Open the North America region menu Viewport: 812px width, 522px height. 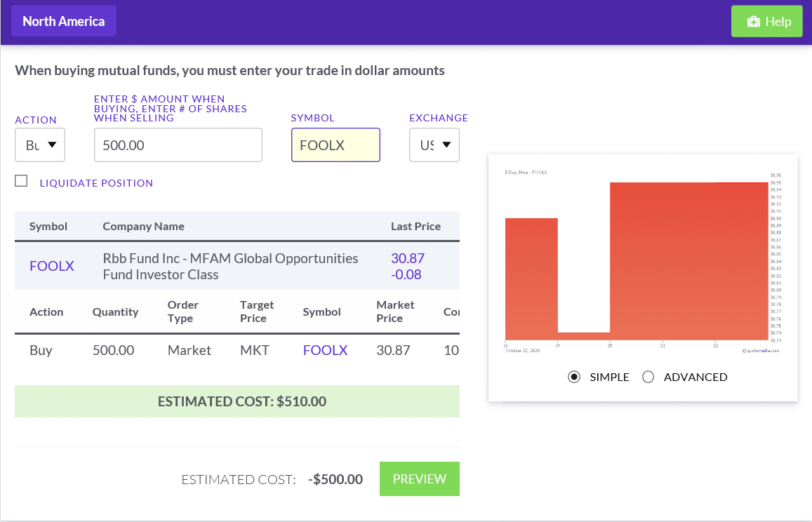(x=64, y=21)
